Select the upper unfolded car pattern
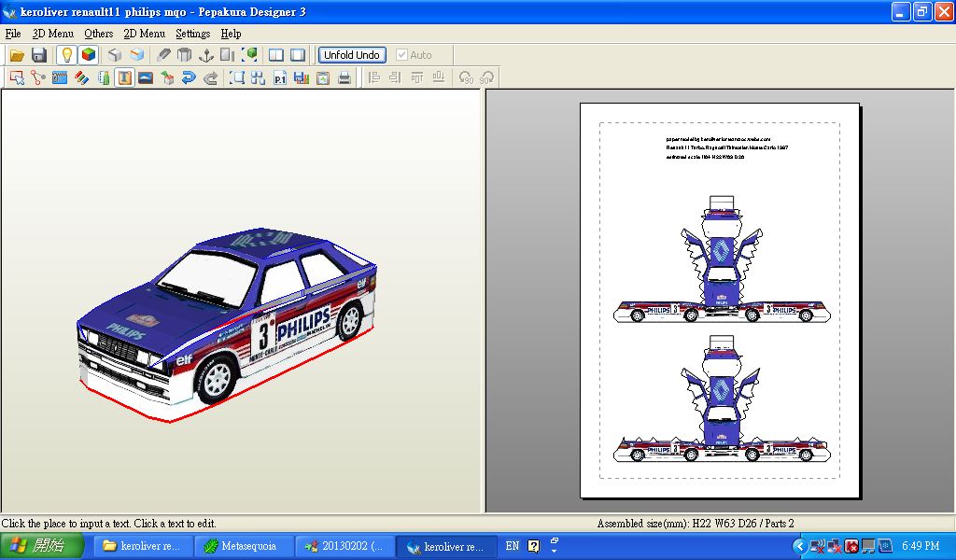 722,259
